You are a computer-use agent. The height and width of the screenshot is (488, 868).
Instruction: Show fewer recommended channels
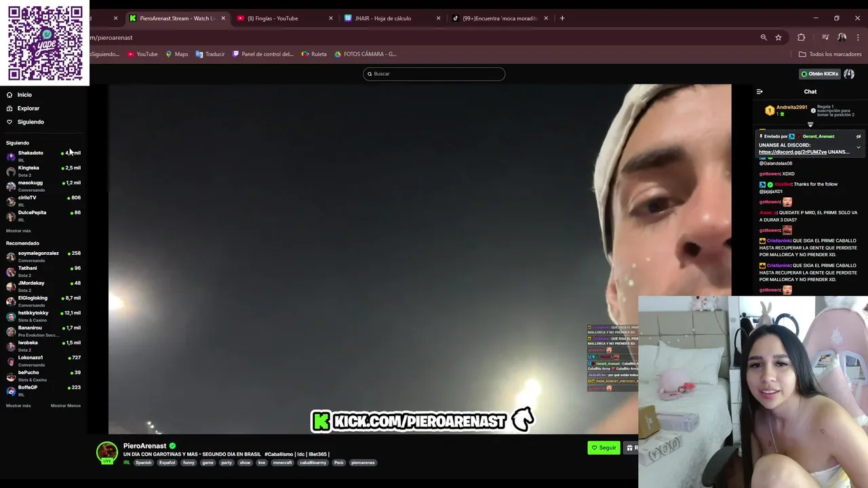[66, 405]
